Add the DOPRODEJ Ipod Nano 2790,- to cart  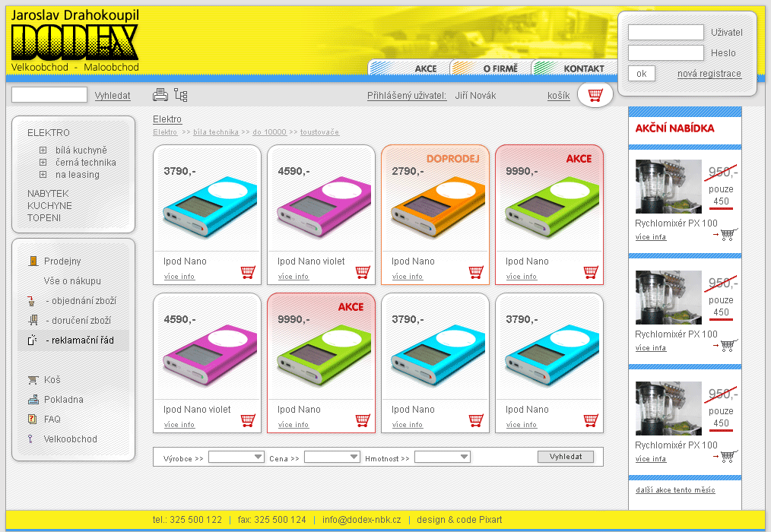coord(476,272)
